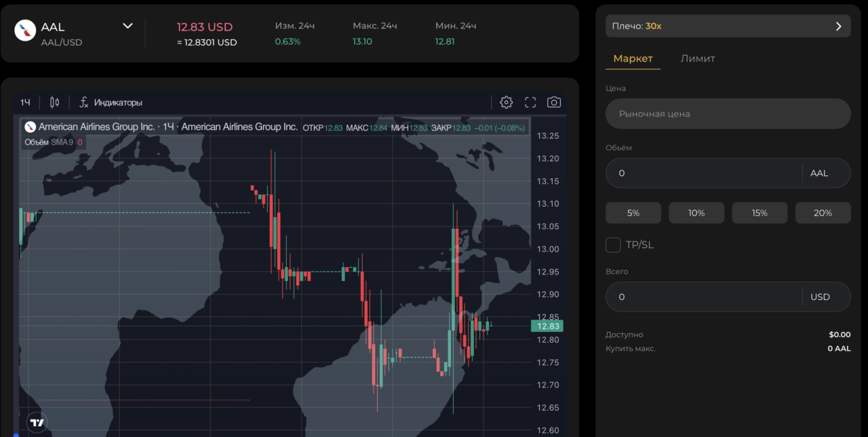
Task: Click the Купить макс. value 0 AAL
Action: (x=839, y=349)
